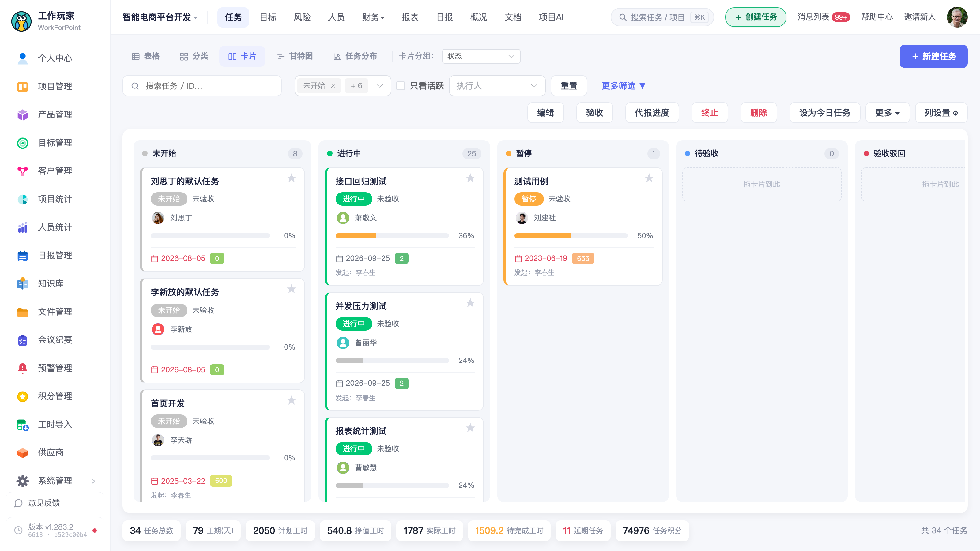Open 个人中心 sidebar icon
Image resolution: width=980 pixels, height=551 pixels.
[x=22, y=58]
